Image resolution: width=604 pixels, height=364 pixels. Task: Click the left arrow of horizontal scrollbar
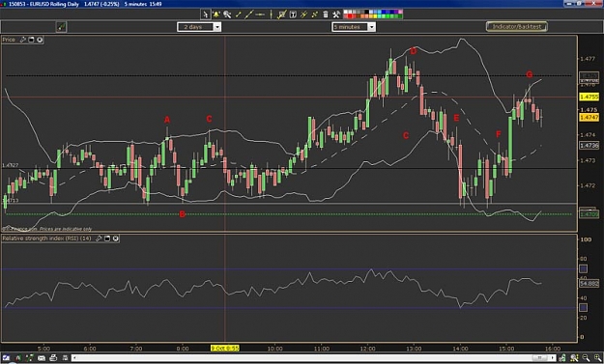pos(74,358)
